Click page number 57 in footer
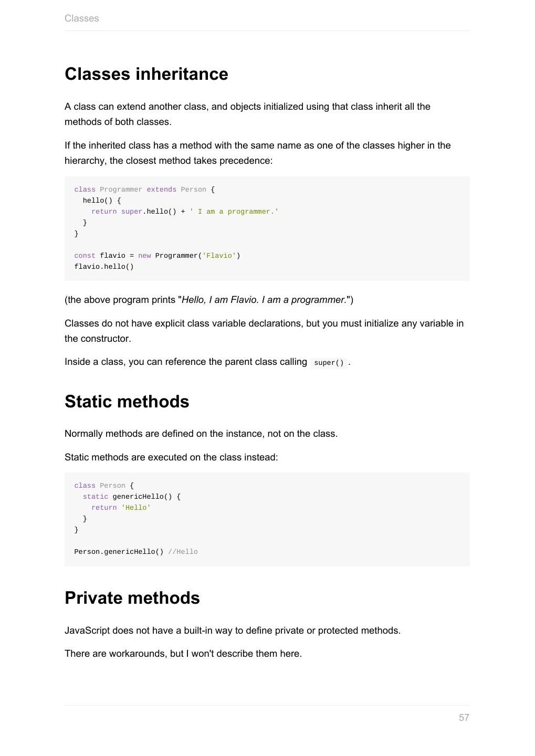 [x=464, y=718]
